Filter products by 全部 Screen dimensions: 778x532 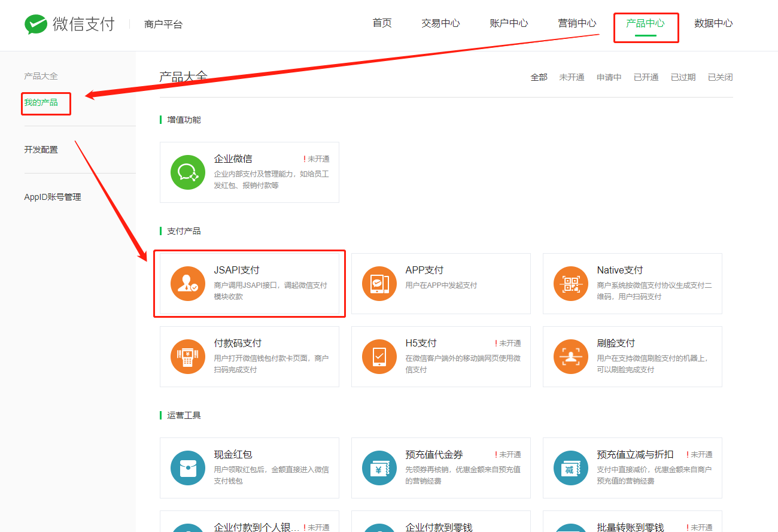point(539,77)
